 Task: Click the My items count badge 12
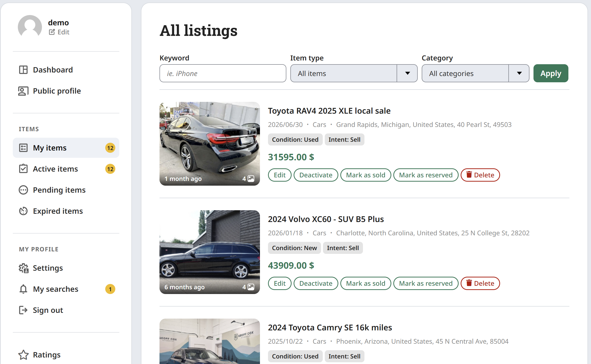[x=110, y=148]
